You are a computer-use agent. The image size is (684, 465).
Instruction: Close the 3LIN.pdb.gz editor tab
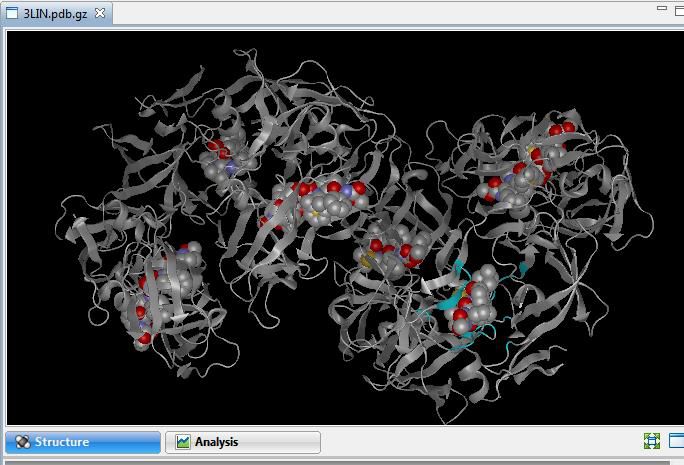coord(100,13)
